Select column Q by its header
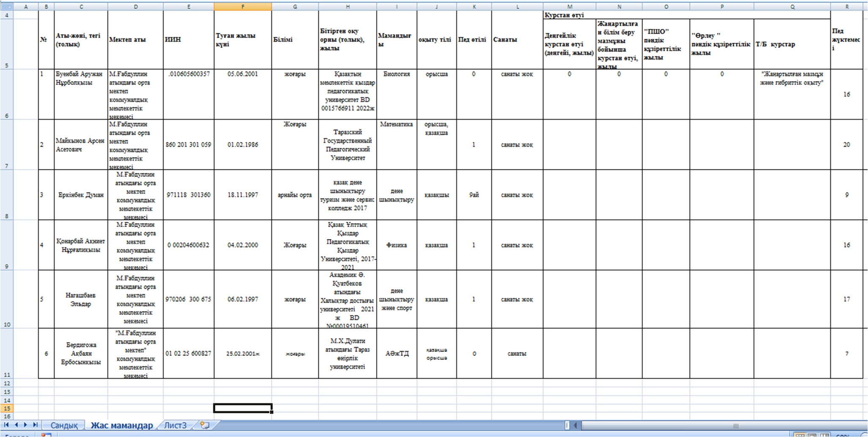Image resolution: width=868 pixels, height=437 pixels. pyautogui.click(x=792, y=7)
